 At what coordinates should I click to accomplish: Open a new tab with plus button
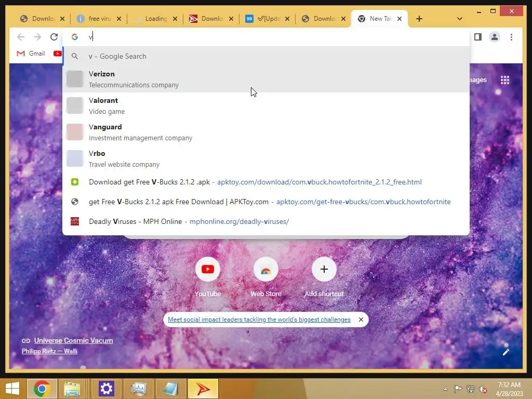pyautogui.click(x=419, y=19)
